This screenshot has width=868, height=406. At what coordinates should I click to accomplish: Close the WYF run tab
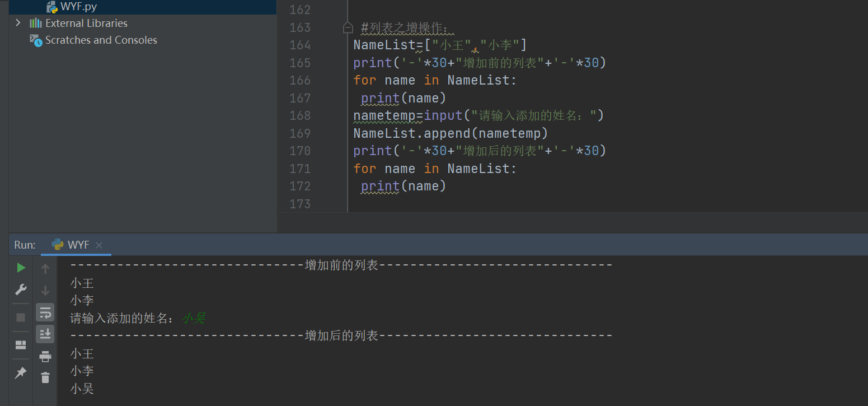click(99, 245)
